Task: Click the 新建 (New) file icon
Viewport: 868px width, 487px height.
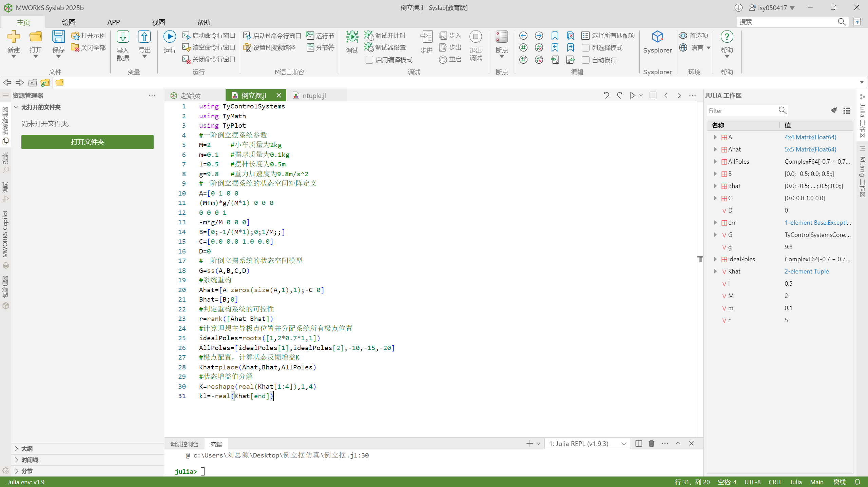Action: point(14,37)
